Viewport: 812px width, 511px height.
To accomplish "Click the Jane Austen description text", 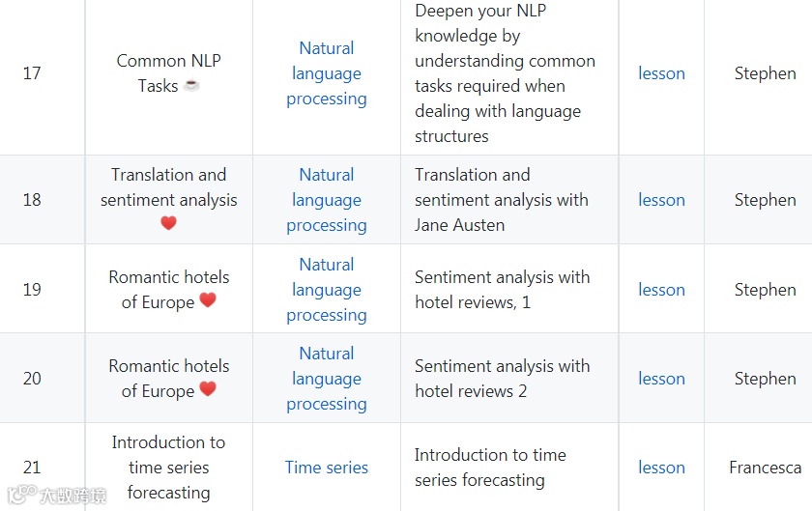I will pyautogui.click(x=502, y=200).
